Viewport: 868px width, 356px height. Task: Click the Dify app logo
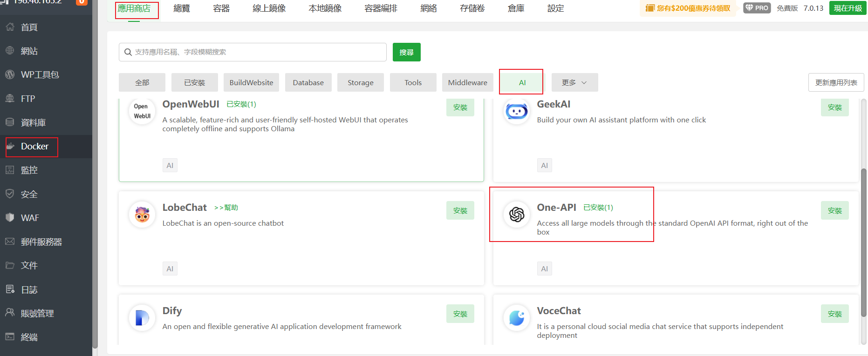click(x=142, y=318)
